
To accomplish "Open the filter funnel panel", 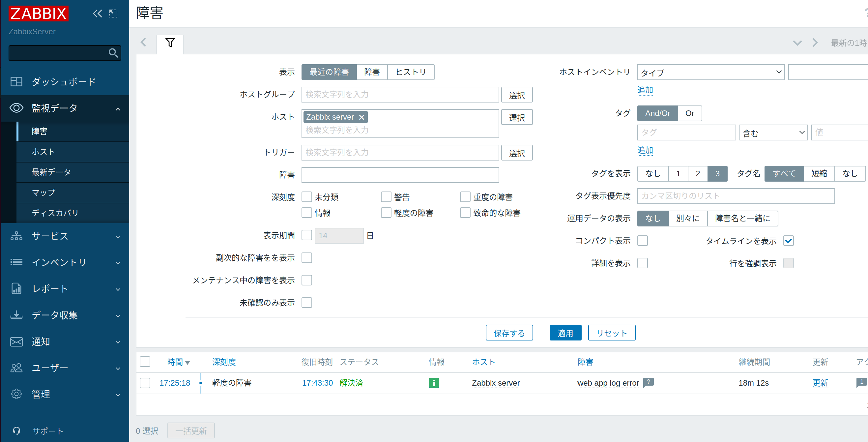I will coord(170,43).
